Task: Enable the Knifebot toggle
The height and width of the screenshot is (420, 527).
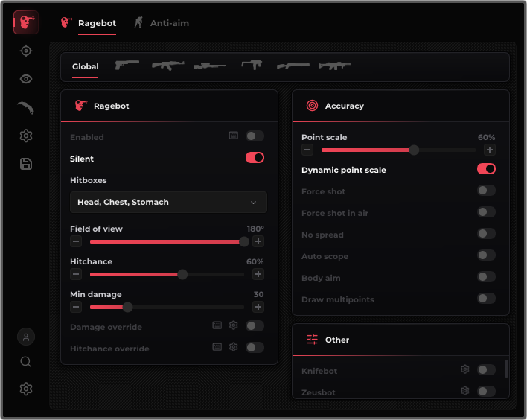Action: (486, 370)
